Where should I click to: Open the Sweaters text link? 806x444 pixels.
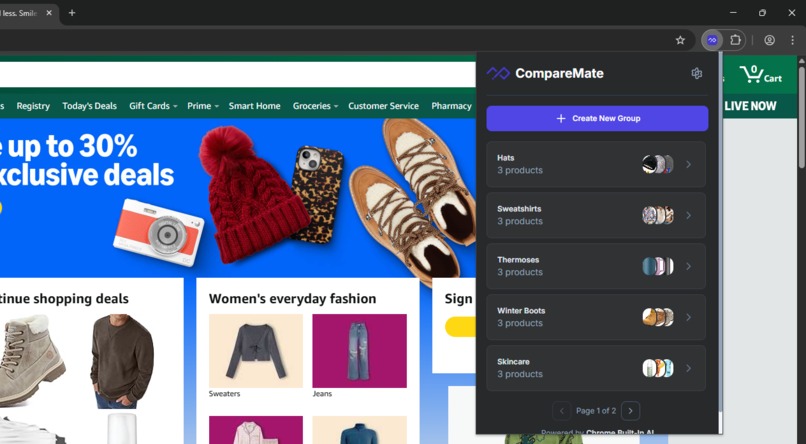click(x=224, y=394)
